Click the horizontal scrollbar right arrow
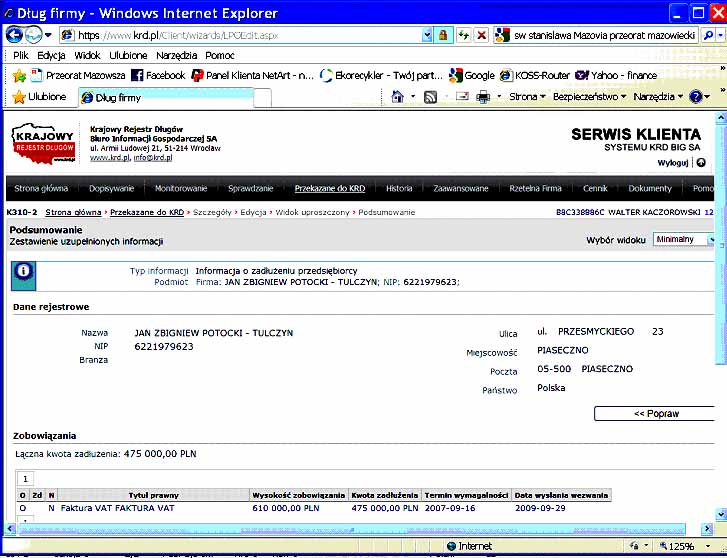The image size is (727, 558). point(707,529)
